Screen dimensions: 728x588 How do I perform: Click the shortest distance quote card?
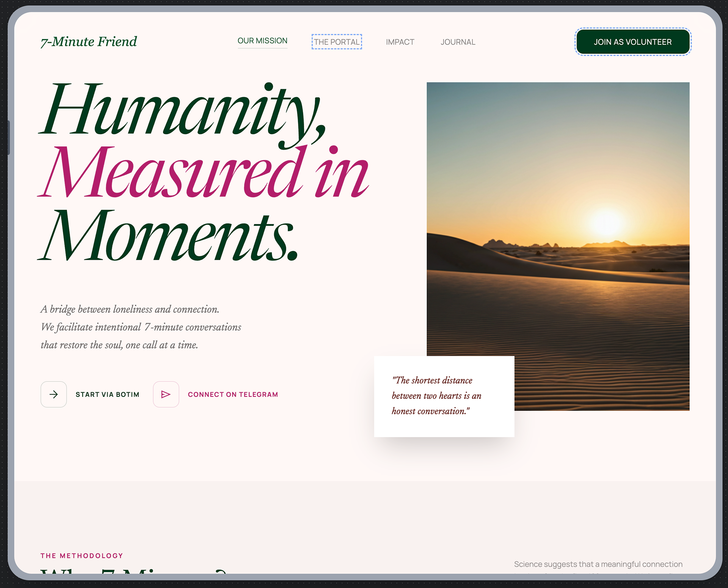click(444, 396)
